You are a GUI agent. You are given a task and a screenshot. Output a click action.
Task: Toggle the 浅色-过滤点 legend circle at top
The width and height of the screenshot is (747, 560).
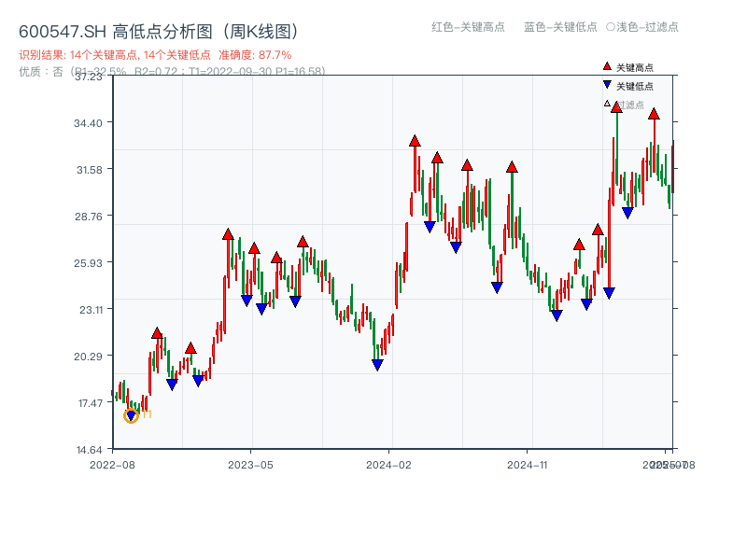611,27
